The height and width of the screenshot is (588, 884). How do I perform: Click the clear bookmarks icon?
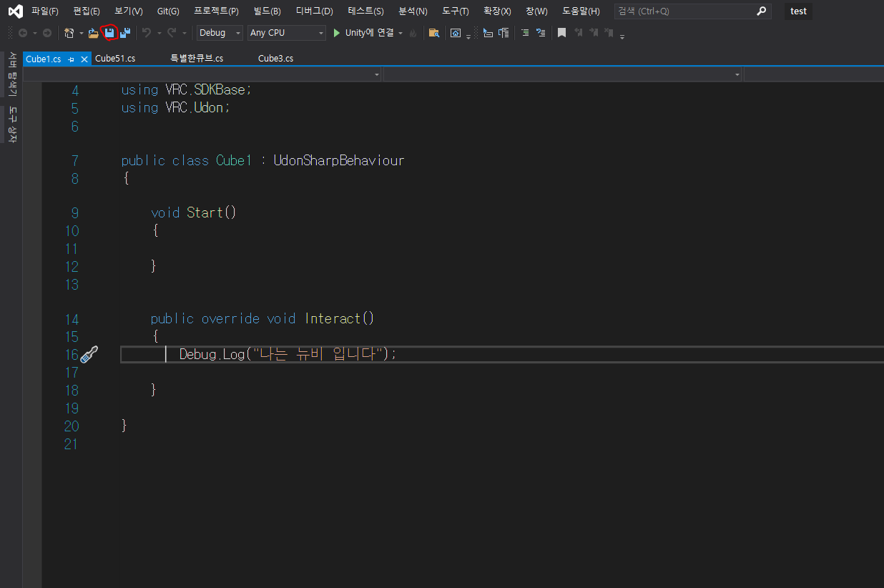[x=609, y=33]
